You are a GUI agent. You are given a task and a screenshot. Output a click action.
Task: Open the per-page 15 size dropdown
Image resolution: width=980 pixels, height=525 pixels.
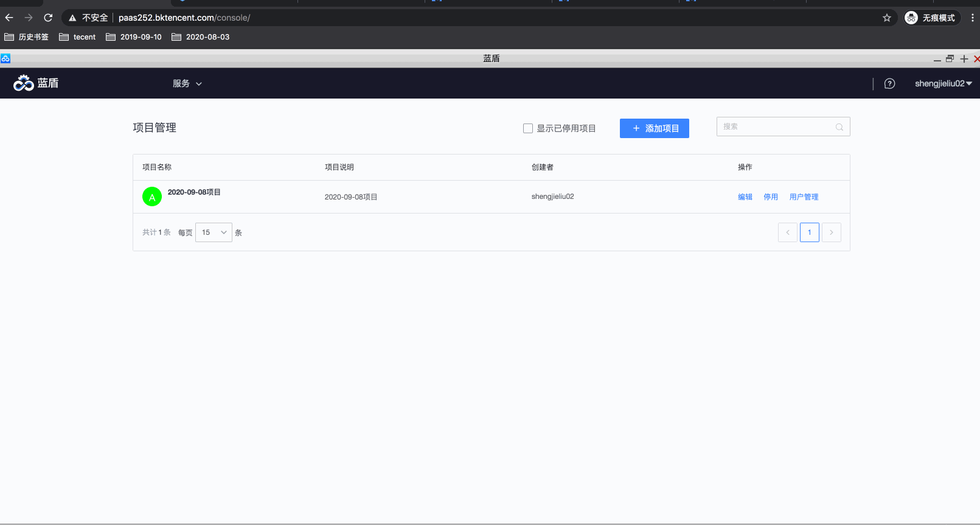point(214,232)
